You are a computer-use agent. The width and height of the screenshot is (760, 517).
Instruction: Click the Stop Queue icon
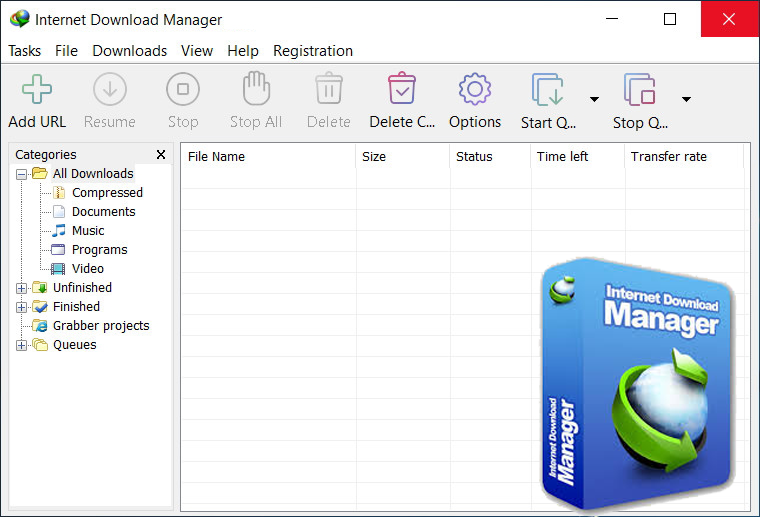coord(640,89)
